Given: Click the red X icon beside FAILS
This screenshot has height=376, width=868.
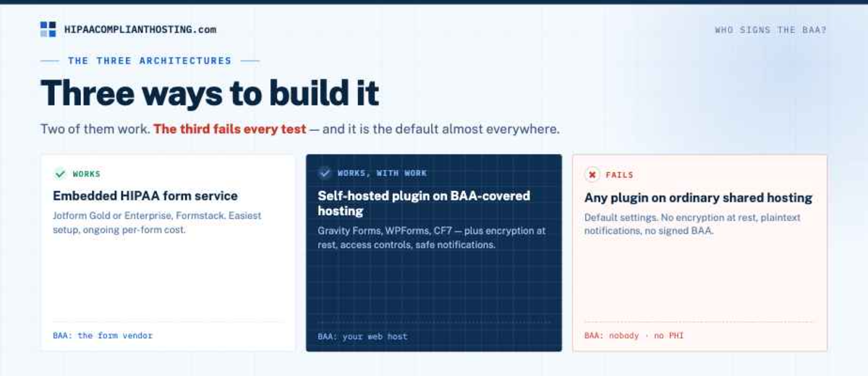Looking at the screenshot, I should (592, 175).
